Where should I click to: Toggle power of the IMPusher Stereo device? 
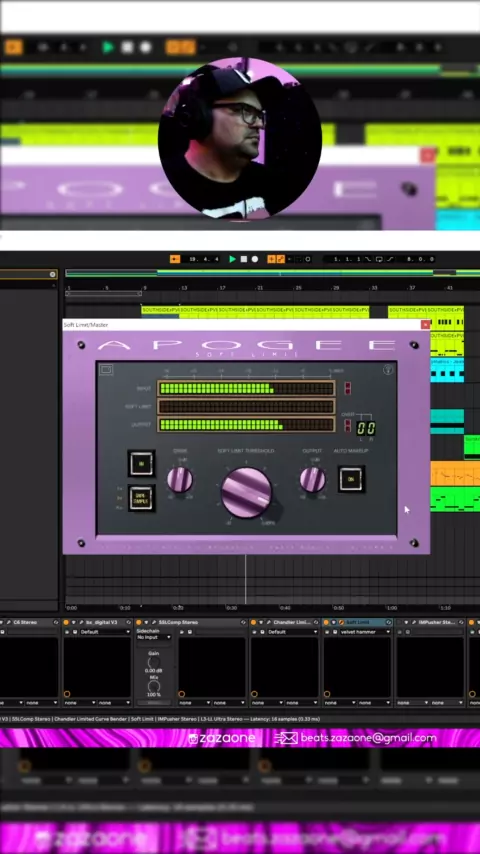[399, 622]
